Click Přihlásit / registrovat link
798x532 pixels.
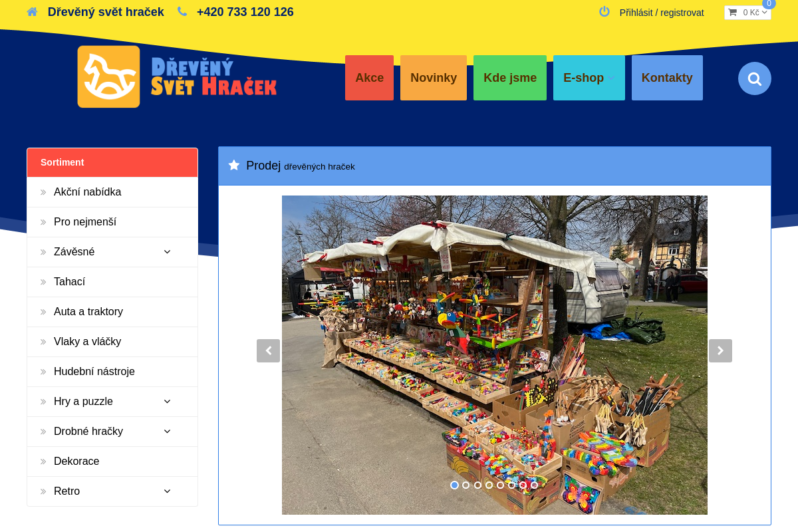coord(661,13)
